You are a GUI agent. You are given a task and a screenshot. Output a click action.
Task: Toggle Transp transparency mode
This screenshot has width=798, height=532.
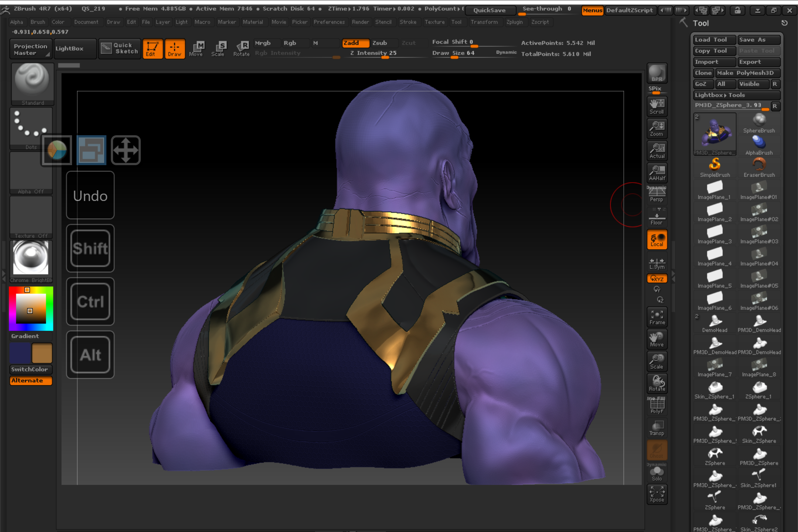pyautogui.click(x=657, y=428)
